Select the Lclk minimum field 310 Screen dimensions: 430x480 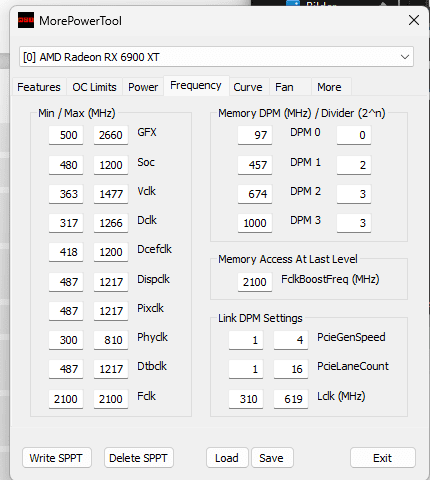(x=246, y=399)
